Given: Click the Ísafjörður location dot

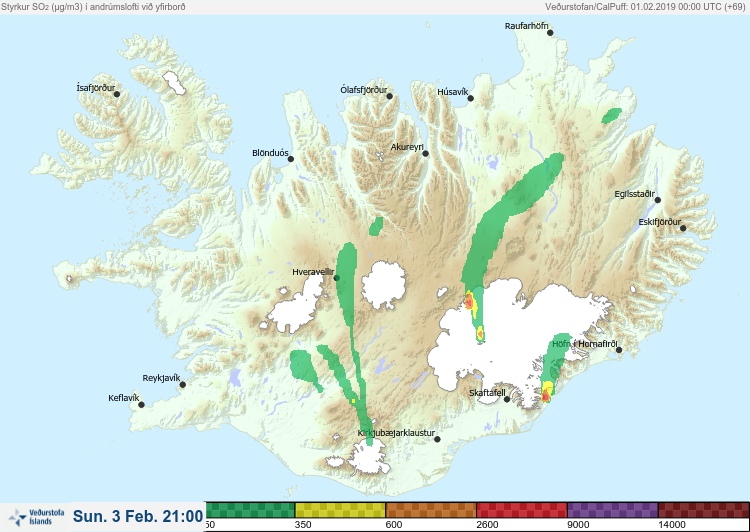Looking at the screenshot, I should tap(117, 94).
